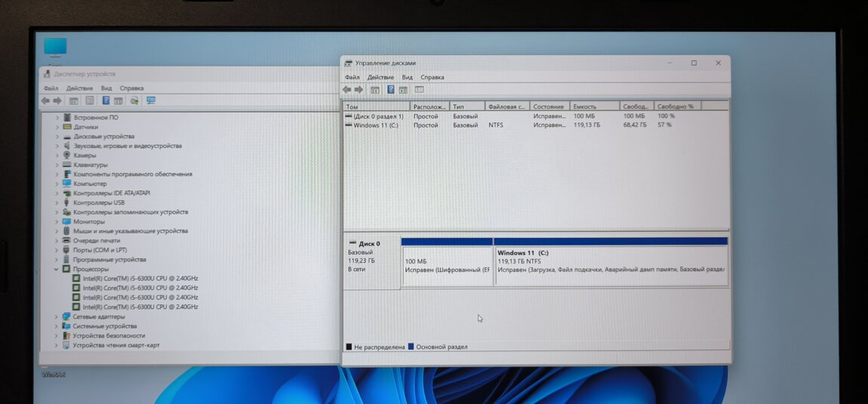Expand the Дисковые устройства category
This screenshot has height=404, width=868.
click(57, 137)
